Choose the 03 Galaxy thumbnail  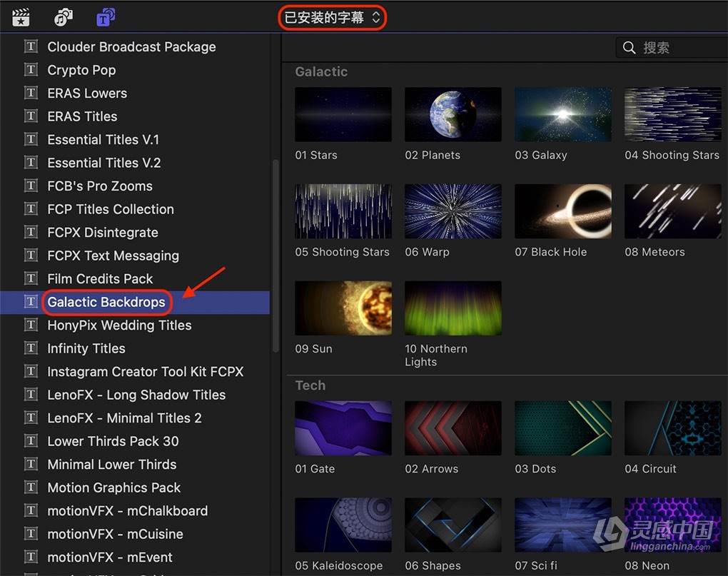point(563,114)
